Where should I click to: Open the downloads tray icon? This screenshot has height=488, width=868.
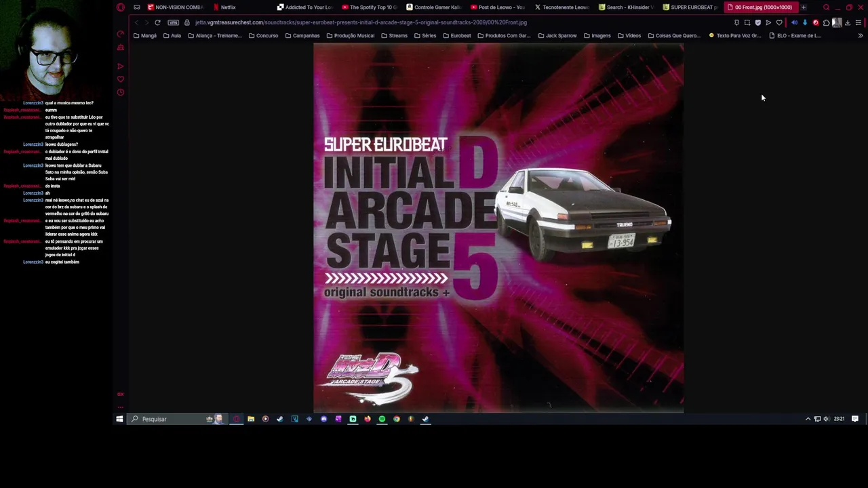(848, 22)
